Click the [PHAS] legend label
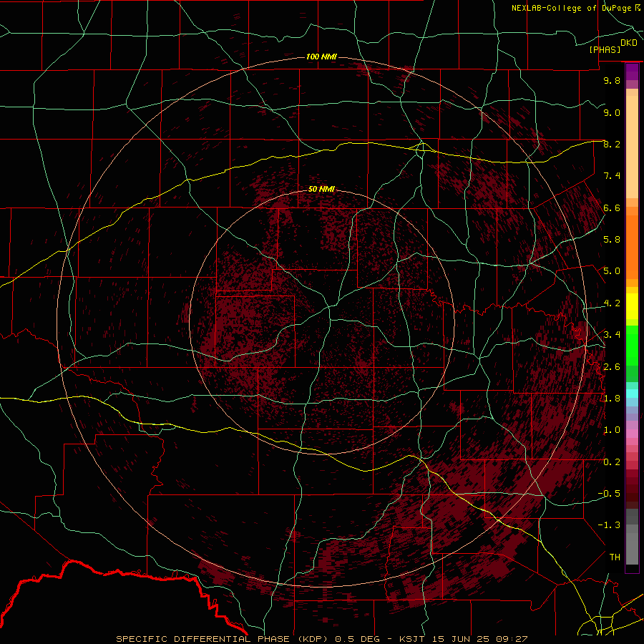The image size is (644, 644). coord(605,49)
